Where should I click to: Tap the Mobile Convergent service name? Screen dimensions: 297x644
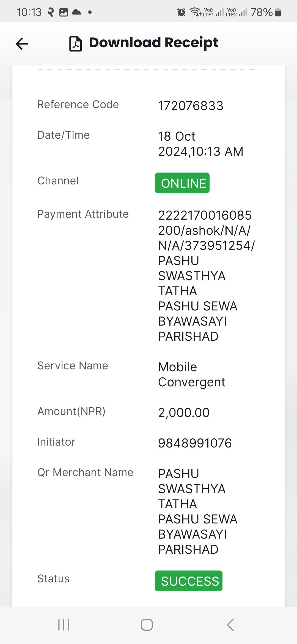coord(192,375)
